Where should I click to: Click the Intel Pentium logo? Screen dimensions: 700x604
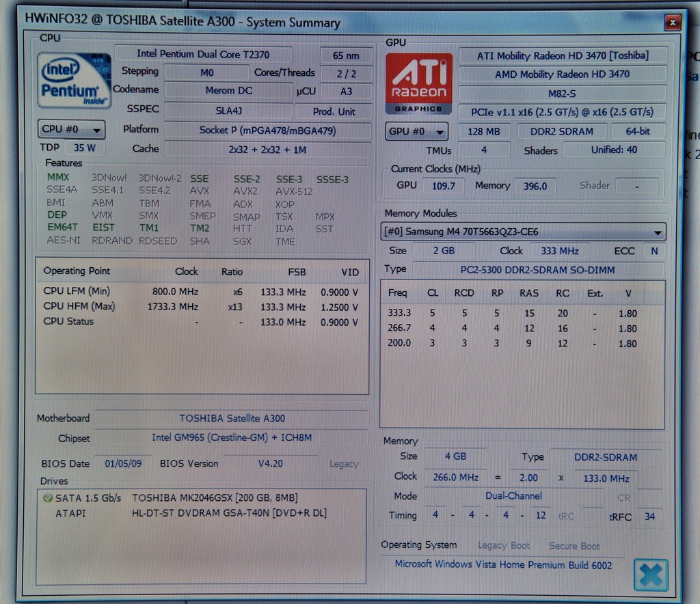[74, 81]
